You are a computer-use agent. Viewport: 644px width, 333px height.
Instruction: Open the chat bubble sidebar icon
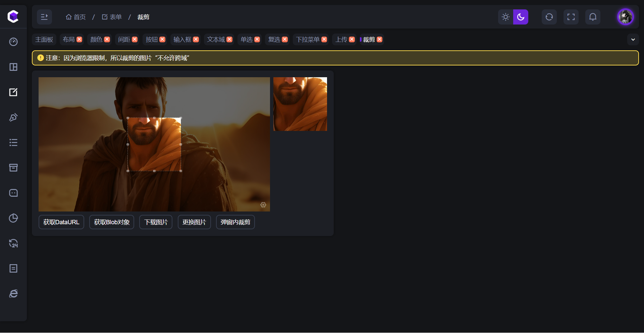(13, 193)
